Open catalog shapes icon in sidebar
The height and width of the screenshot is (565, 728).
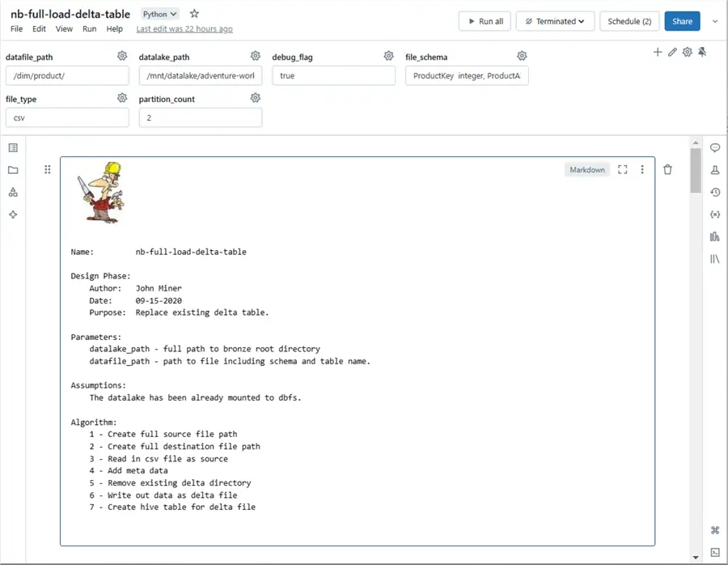point(13,192)
